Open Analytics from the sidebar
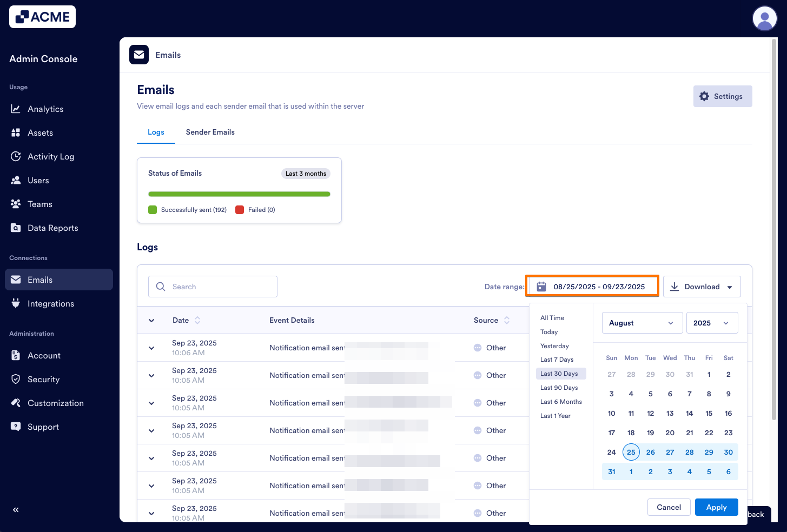Screen dimensions: 787x532 click(45, 109)
